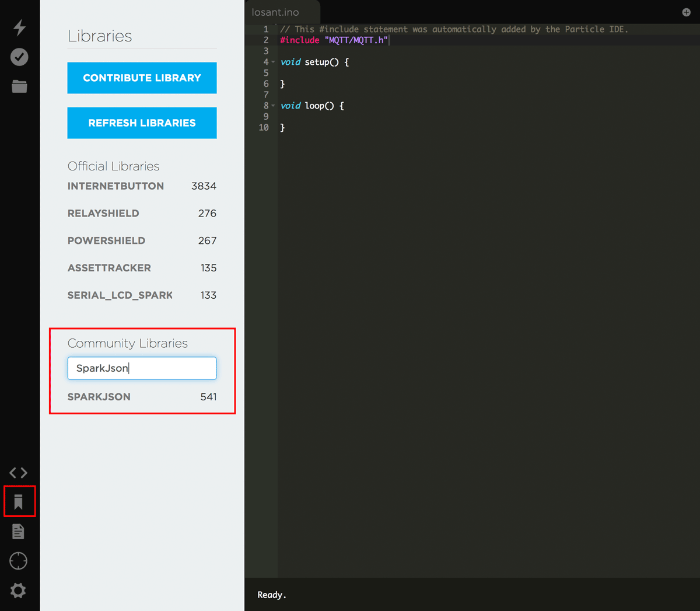Image resolution: width=700 pixels, height=611 pixels.
Task: Click the REFRESH LIBRARIES button
Action: 142,123
